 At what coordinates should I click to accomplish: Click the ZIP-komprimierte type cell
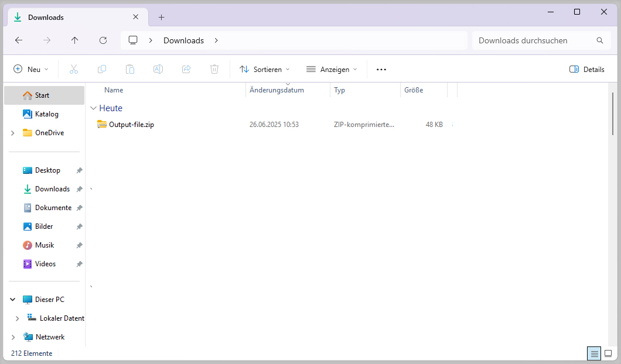pyautogui.click(x=364, y=125)
